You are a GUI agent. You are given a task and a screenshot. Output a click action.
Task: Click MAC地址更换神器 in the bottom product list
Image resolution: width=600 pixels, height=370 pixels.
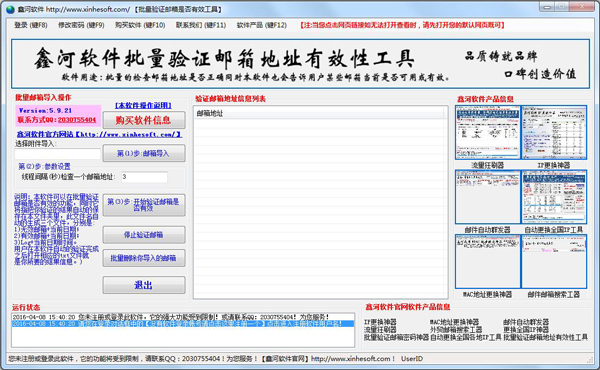pyautogui.click(x=454, y=322)
